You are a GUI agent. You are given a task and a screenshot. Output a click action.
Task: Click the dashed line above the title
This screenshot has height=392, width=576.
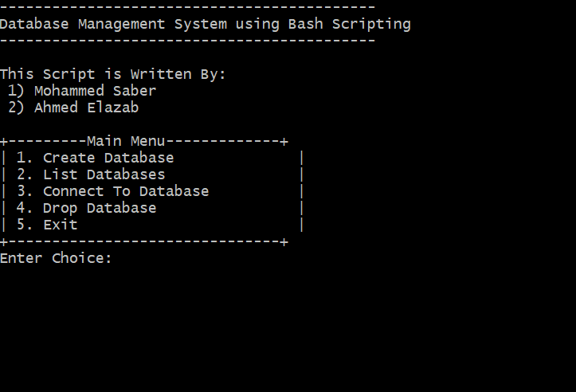(x=187, y=7)
